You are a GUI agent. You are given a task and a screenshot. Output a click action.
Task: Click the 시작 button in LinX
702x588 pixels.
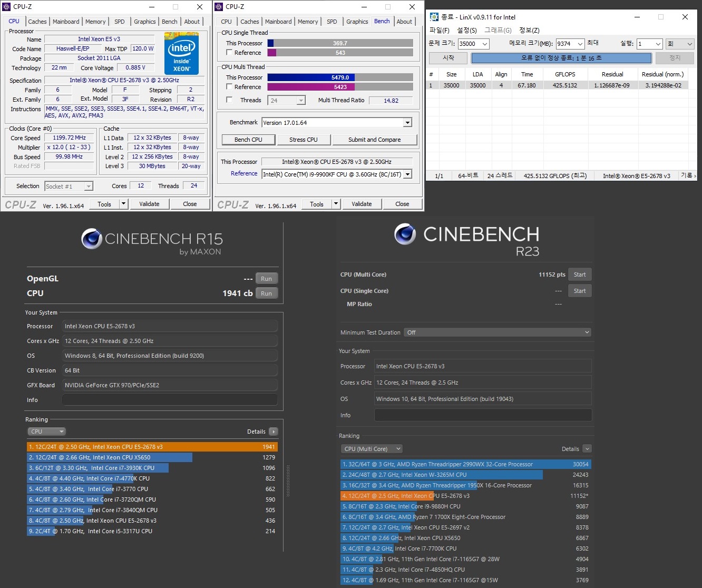448,58
